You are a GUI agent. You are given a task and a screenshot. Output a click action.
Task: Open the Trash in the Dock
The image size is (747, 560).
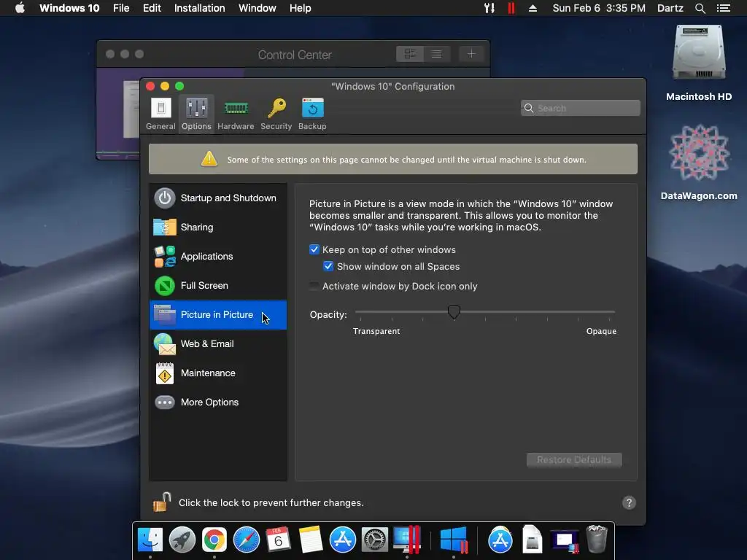coord(597,539)
